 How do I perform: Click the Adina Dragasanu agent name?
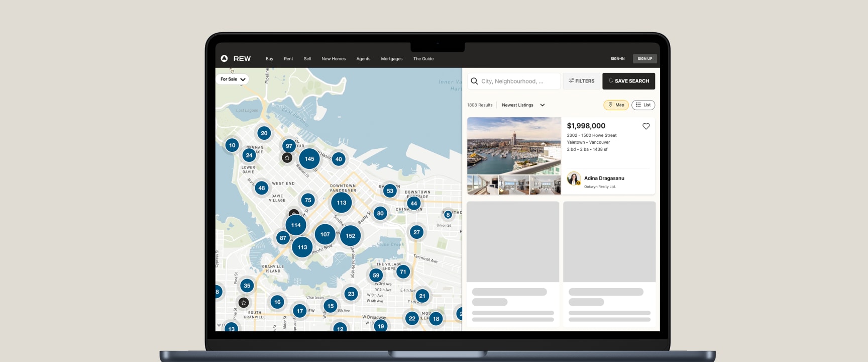pos(604,178)
